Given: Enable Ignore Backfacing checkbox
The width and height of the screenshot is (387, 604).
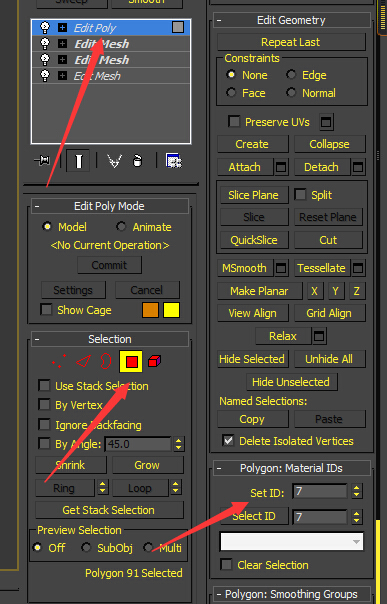Looking at the screenshot, I should pos(44,424).
